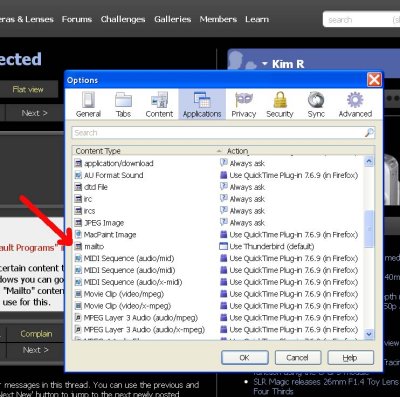The width and height of the screenshot is (400, 397).
Task: Click the upper Next > link
Action: tap(34, 113)
